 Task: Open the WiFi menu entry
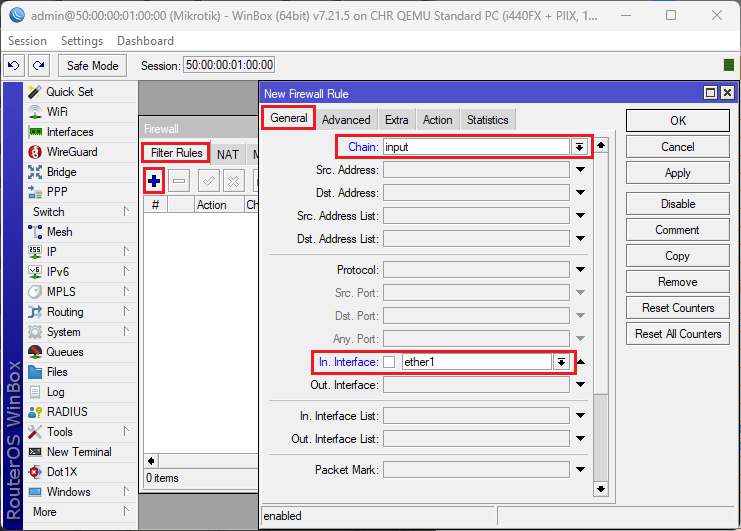(80, 112)
